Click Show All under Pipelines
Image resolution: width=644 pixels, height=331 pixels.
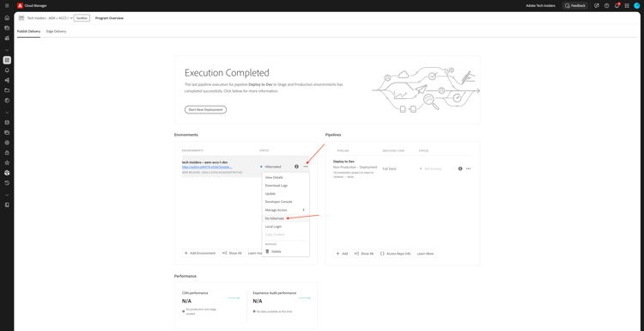pyautogui.click(x=364, y=254)
